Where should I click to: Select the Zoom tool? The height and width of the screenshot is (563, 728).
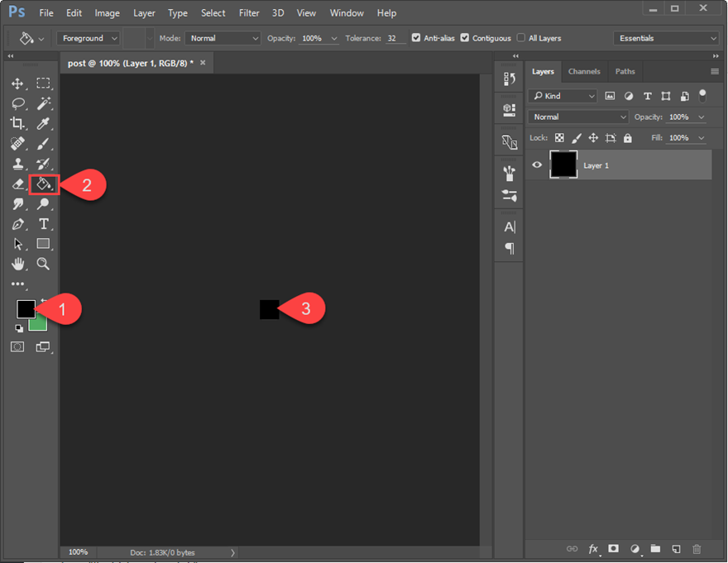click(x=43, y=264)
